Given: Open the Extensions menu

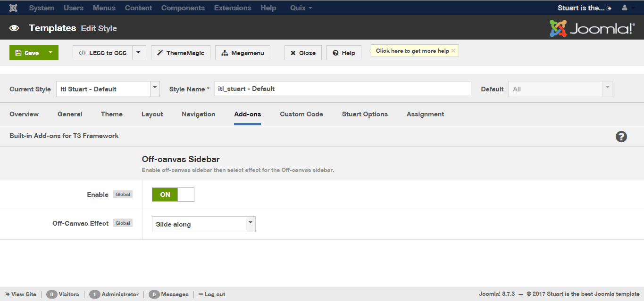Looking at the screenshot, I should (232, 8).
